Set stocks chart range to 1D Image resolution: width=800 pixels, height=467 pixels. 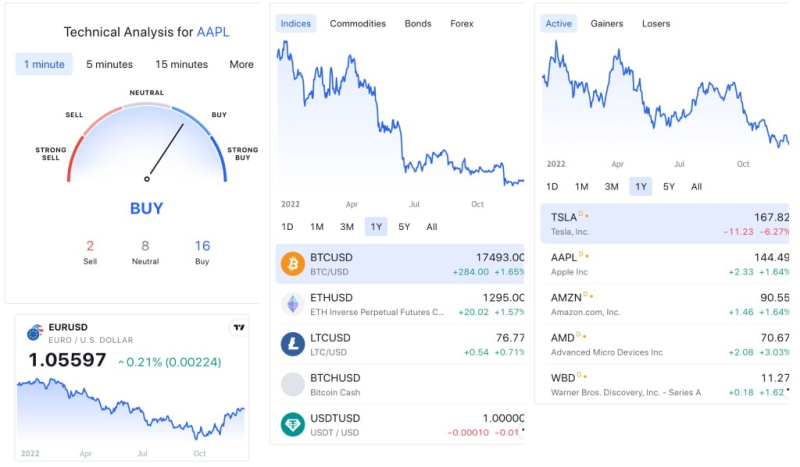coord(552,187)
